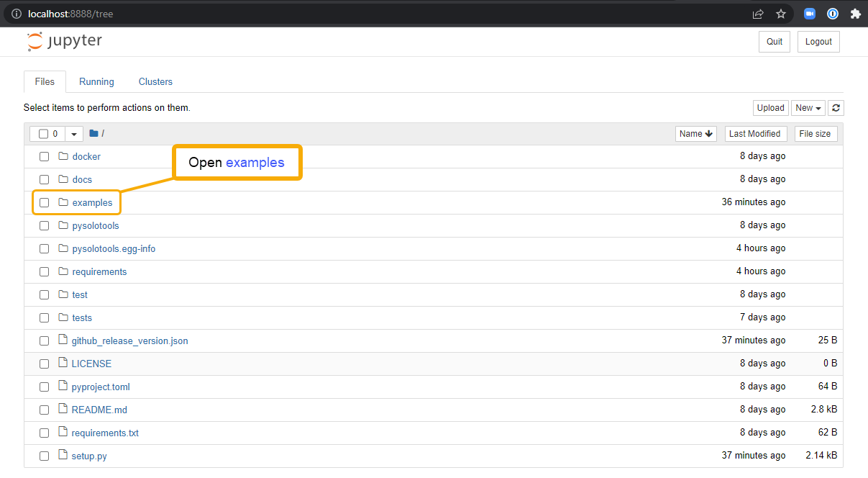Check the box next to docker folder
The height and width of the screenshot is (478, 868).
click(44, 156)
